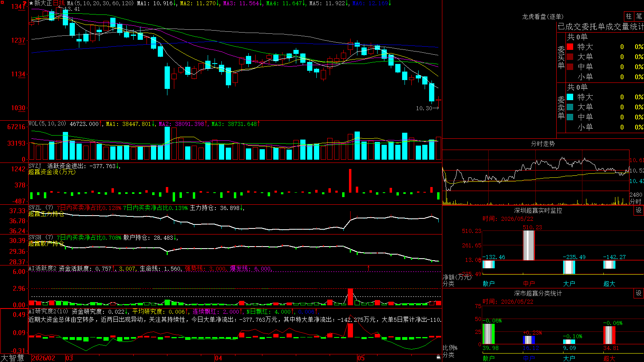This screenshot has height=362, width=644.
Task: Click the 超大 -142.27 bar in 深圳超赢实时监控
Action: [x=609, y=265]
